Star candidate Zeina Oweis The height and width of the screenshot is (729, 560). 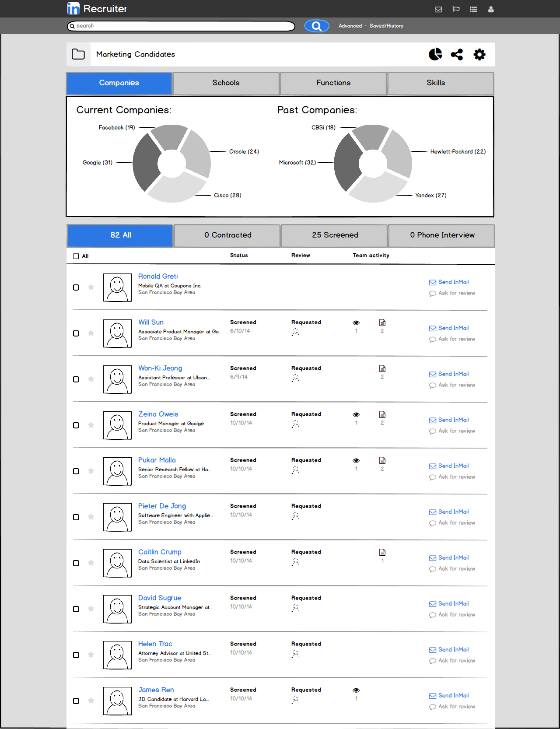point(91,425)
